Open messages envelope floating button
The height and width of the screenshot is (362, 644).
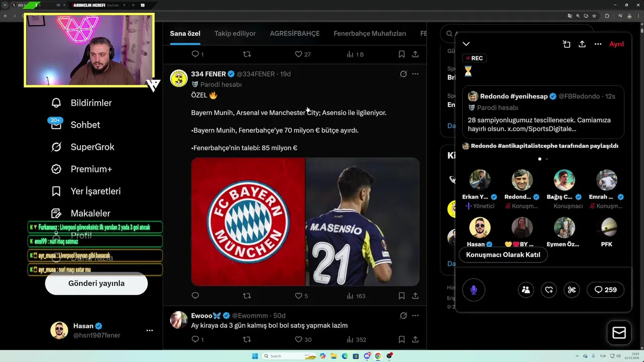619,333
